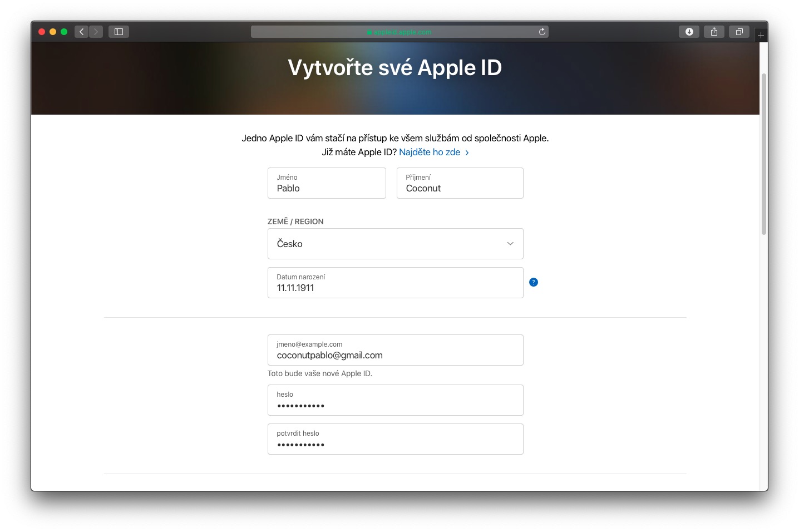Click the 'ZEMĚ / REGION' label
The height and width of the screenshot is (532, 799).
click(x=295, y=221)
